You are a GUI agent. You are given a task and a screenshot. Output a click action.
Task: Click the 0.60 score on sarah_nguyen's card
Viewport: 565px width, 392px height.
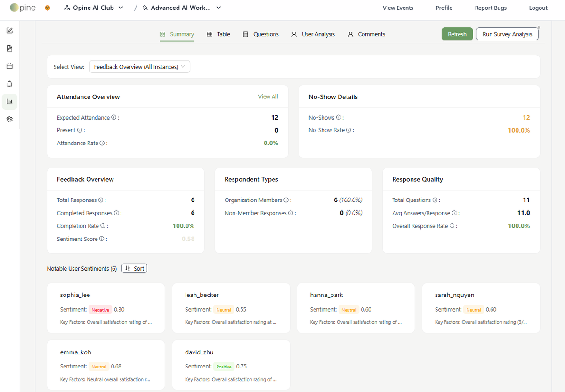491,310
